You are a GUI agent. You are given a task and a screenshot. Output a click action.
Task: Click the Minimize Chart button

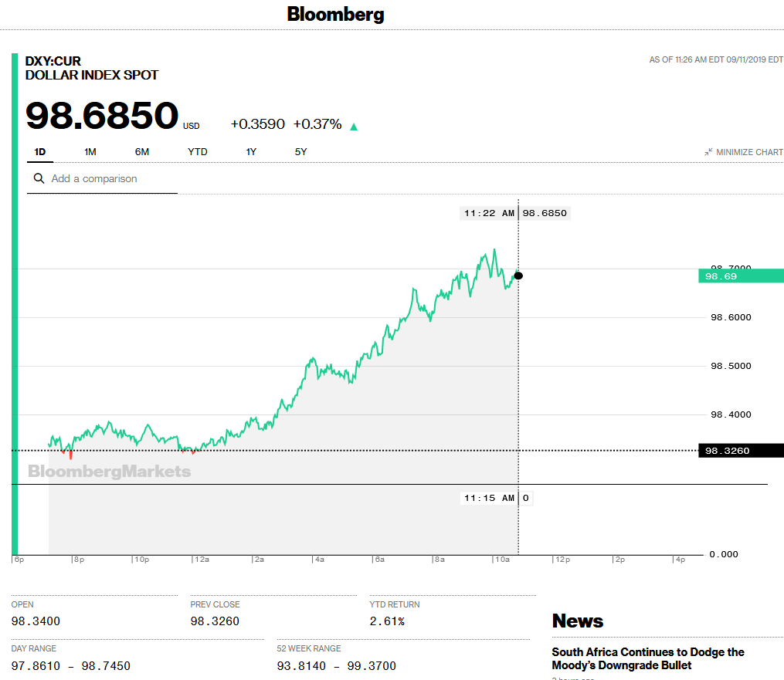[x=744, y=152]
